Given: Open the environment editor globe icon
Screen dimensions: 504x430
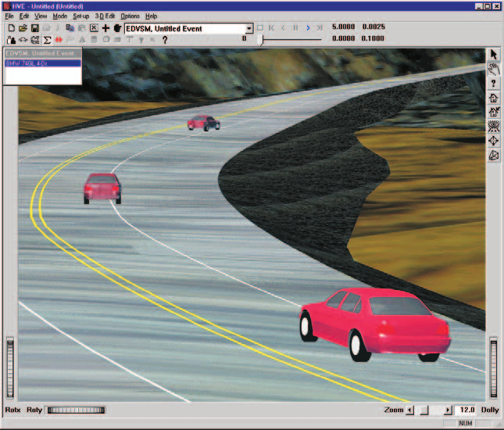Looking at the screenshot, I should [34, 40].
